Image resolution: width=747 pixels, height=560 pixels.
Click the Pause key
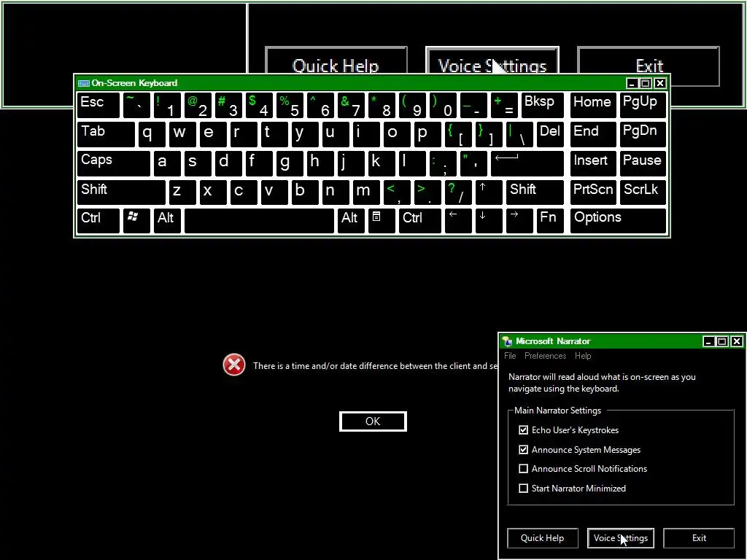tap(643, 163)
